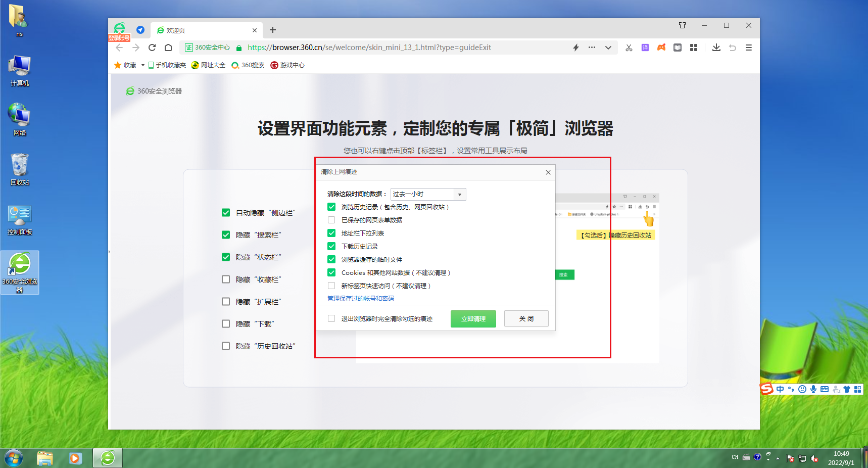868x468 pixels.
Task: Click Sogou IME 中 language toggle
Action: coord(781,389)
